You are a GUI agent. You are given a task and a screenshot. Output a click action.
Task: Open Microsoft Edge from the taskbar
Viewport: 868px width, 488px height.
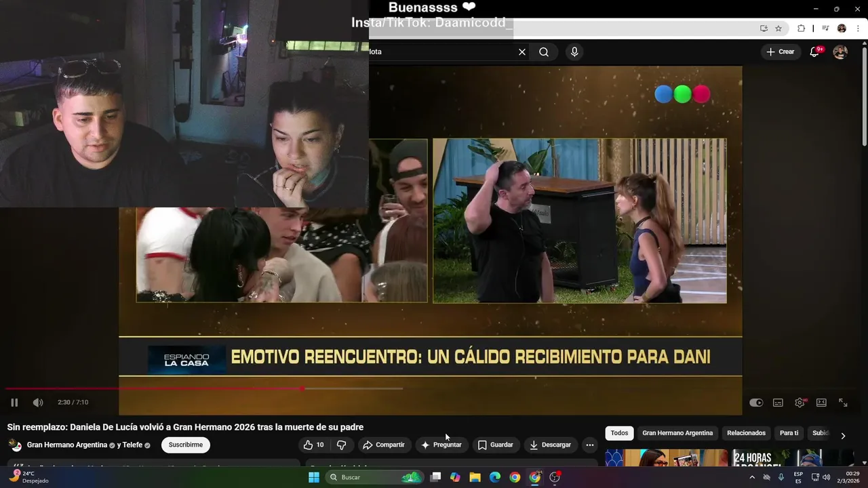coord(495,477)
